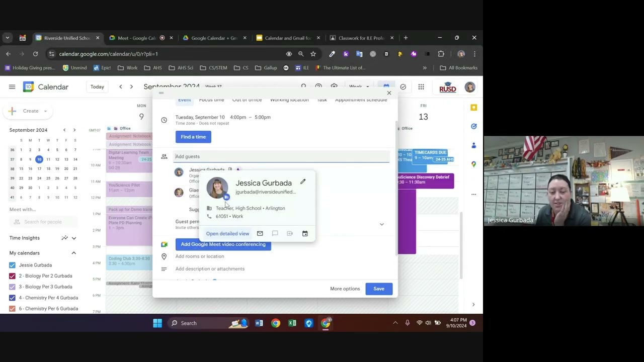
Task: Click the Today button
Action: coord(97,87)
